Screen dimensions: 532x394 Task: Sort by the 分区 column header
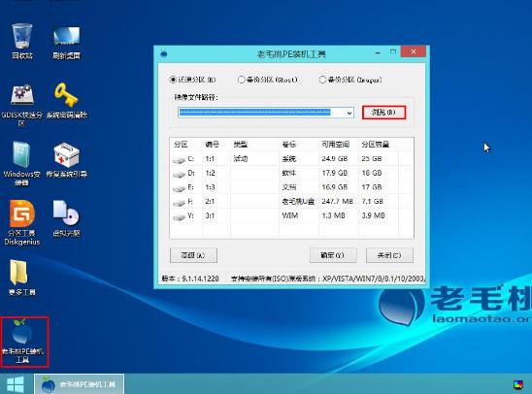tap(181, 145)
